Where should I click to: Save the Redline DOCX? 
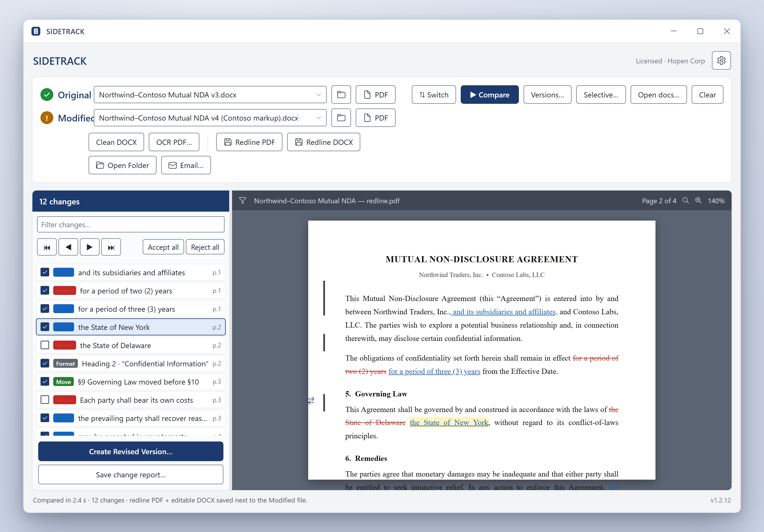[x=324, y=142]
